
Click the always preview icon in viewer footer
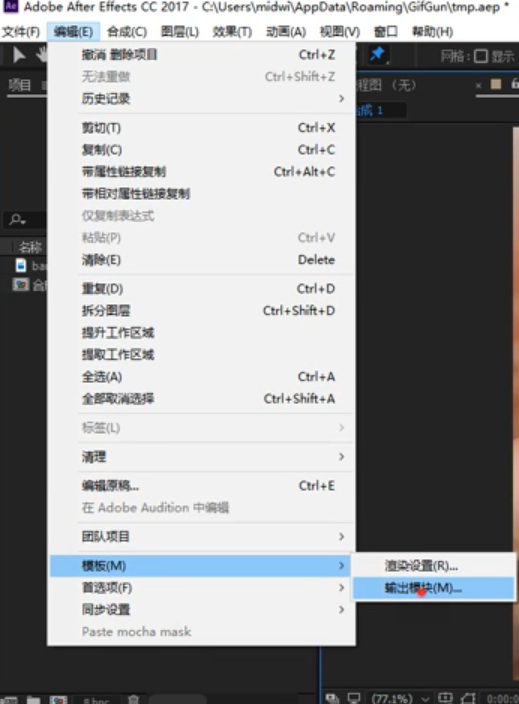[332, 698]
